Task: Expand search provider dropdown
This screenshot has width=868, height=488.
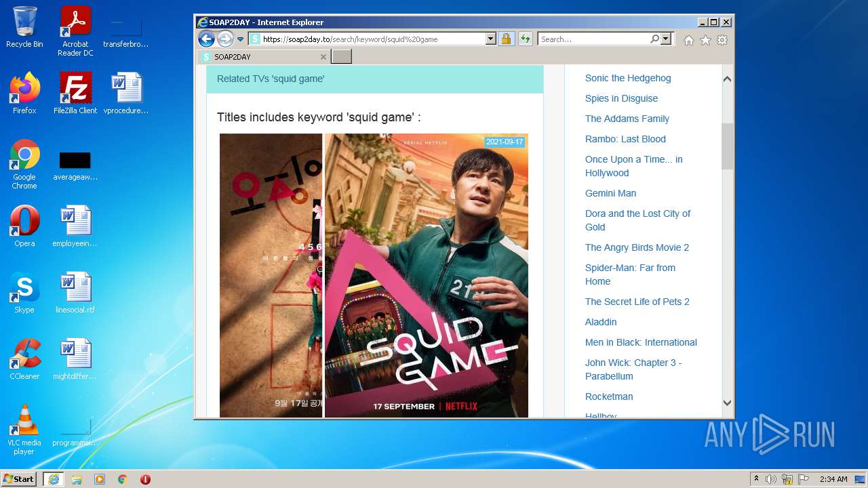Action: (x=666, y=39)
